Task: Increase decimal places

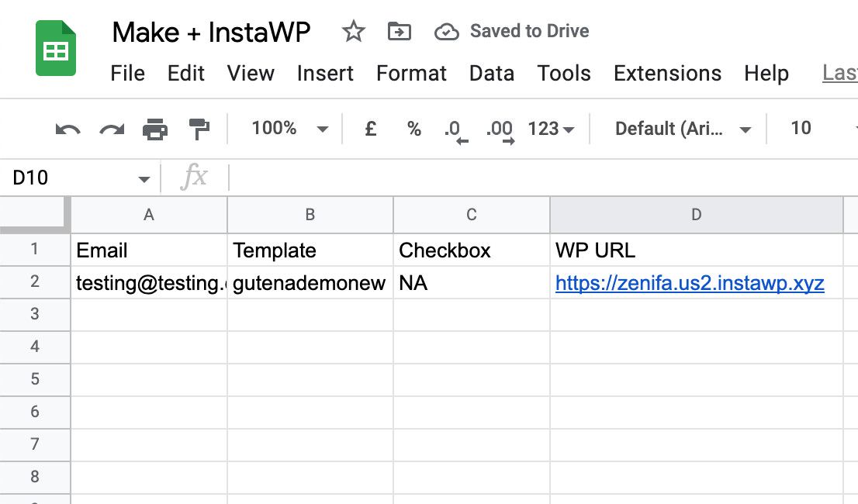Action: click(x=500, y=131)
